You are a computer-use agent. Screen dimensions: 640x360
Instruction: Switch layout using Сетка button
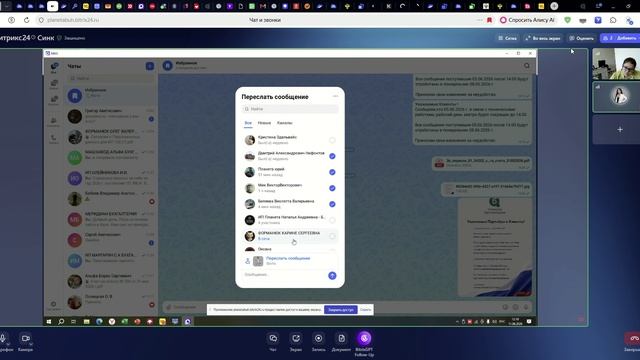pyautogui.click(x=507, y=38)
